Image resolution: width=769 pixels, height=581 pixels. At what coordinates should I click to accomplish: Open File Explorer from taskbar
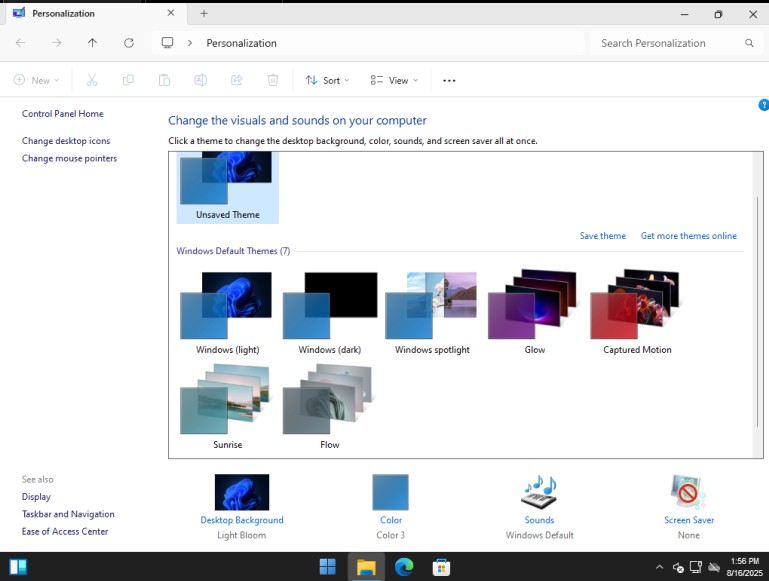coord(366,567)
